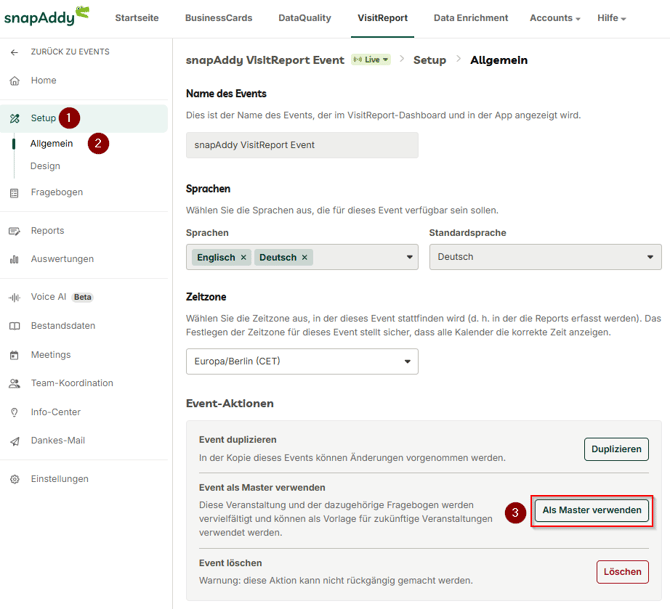Click the Zeitzone heading
The image size is (670, 609).
coord(206,297)
